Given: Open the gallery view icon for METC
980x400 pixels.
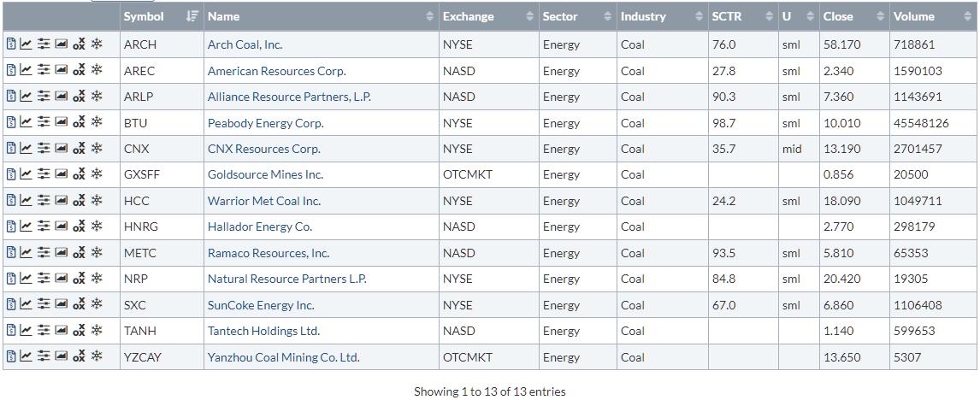Looking at the screenshot, I should [x=62, y=253].
